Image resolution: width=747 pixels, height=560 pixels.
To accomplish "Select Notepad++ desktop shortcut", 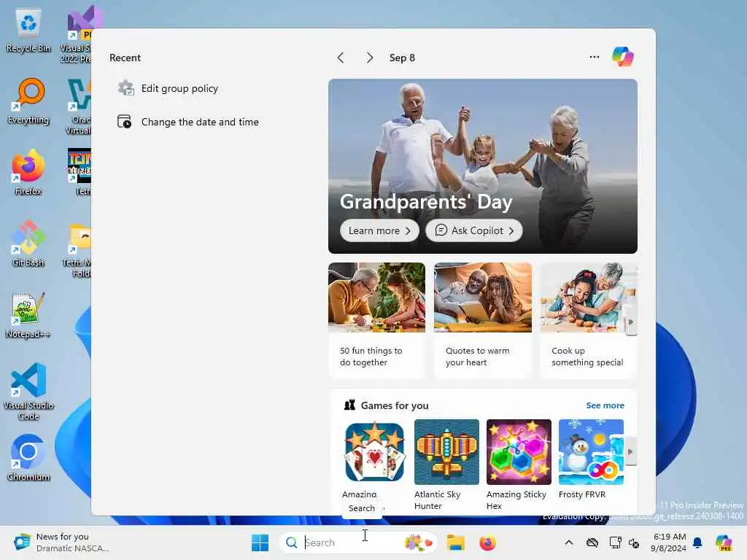I will [x=28, y=315].
